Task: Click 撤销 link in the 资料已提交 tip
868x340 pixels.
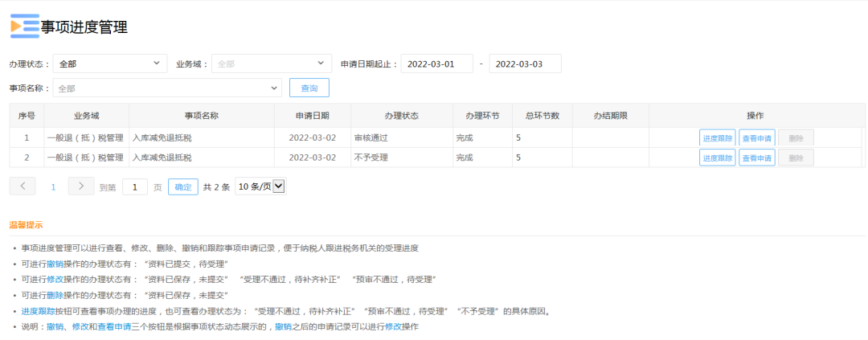Action: (x=55, y=264)
